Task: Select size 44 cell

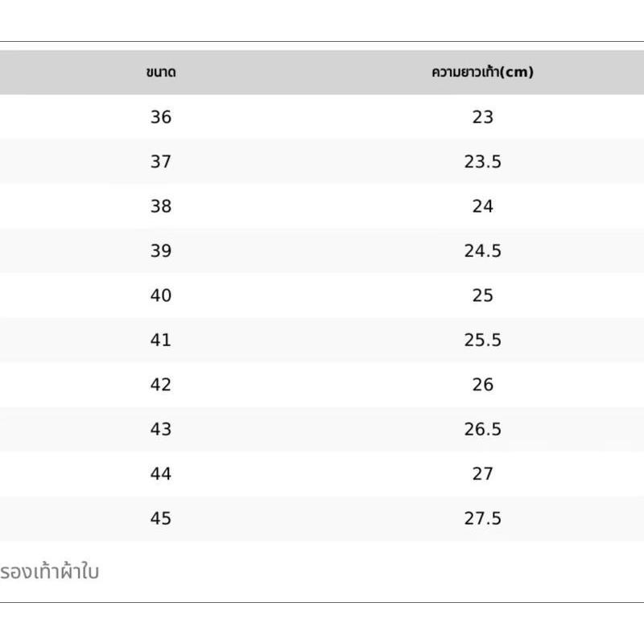Action: (x=161, y=473)
